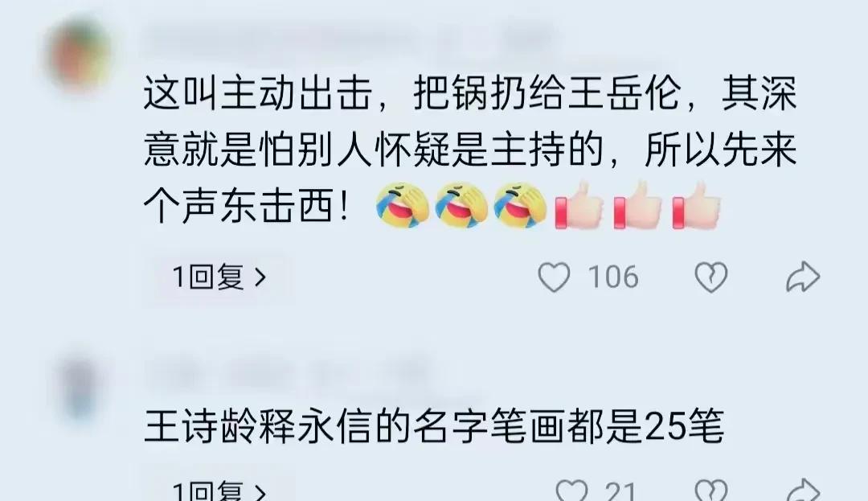This screenshot has height=501, width=868.
Task: Select comment text starting 这叫主动出击
Action: (x=470, y=150)
